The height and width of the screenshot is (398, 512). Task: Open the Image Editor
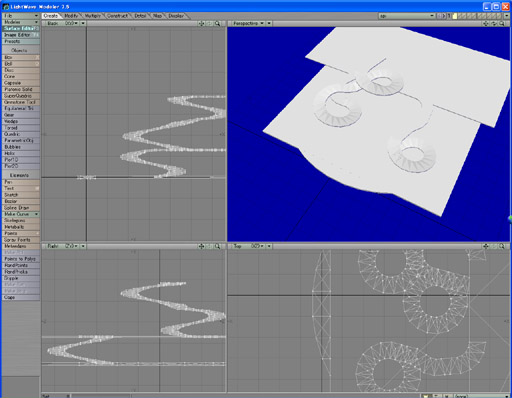click(21, 35)
